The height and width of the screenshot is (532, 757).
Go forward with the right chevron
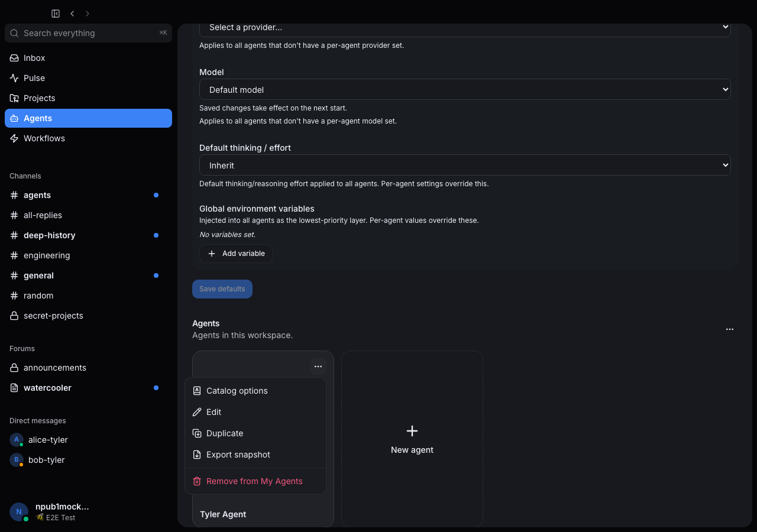pyautogui.click(x=88, y=14)
